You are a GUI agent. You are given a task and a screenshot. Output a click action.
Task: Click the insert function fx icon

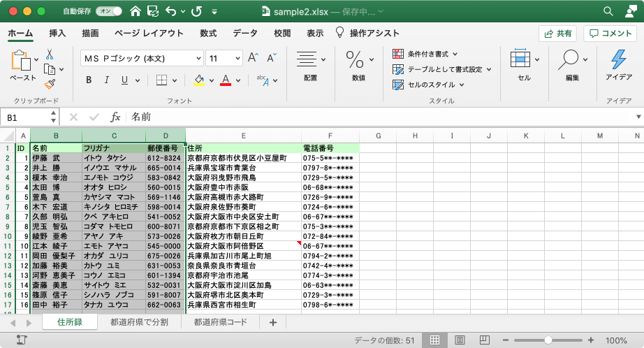pos(115,117)
